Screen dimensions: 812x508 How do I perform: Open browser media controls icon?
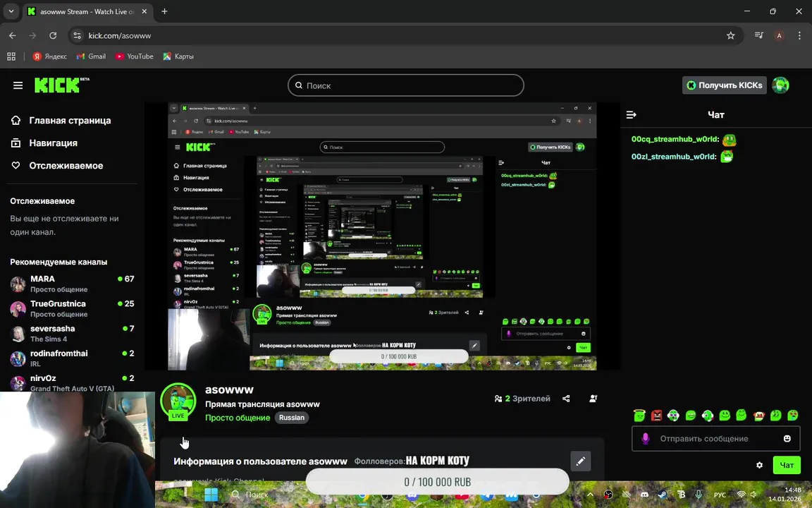tap(758, 36)
